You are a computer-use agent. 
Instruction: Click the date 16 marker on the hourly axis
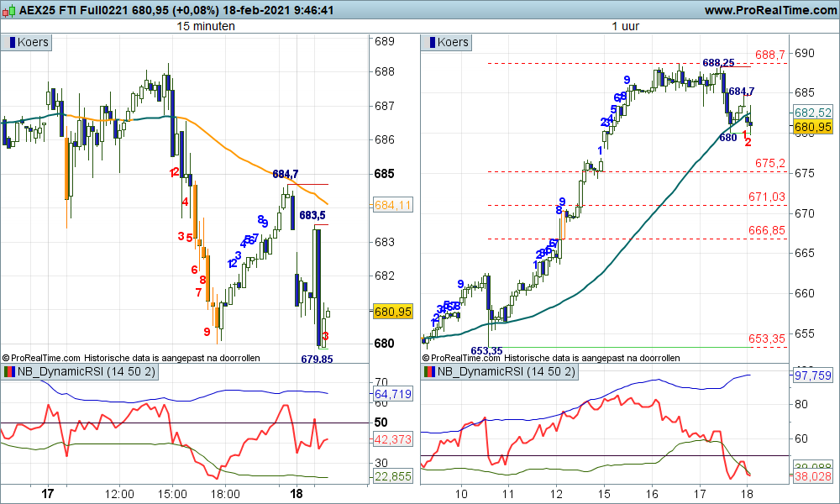click(x=652, y=494)
